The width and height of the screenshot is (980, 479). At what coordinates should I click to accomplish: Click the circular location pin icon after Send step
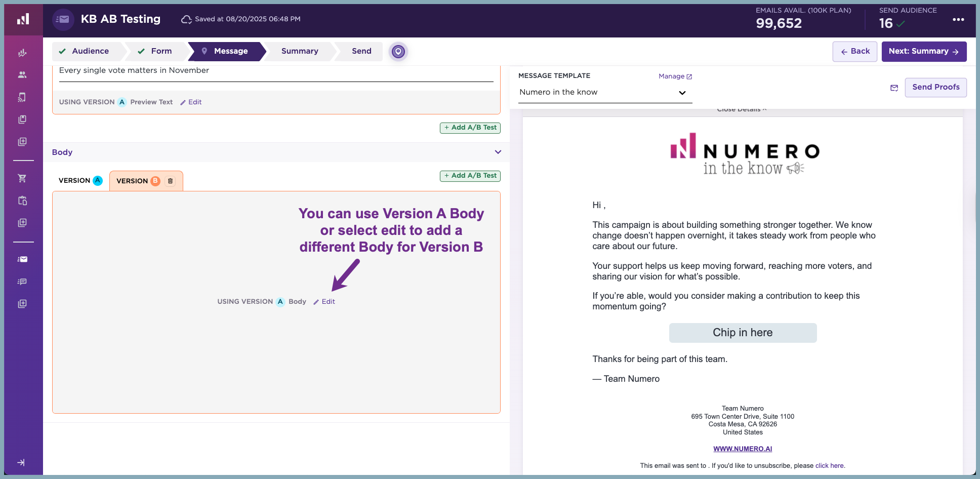click(398, 51)
